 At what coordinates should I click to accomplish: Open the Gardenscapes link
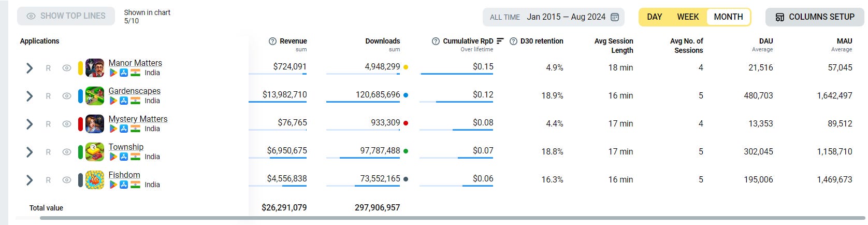click(x=134, y=91)
